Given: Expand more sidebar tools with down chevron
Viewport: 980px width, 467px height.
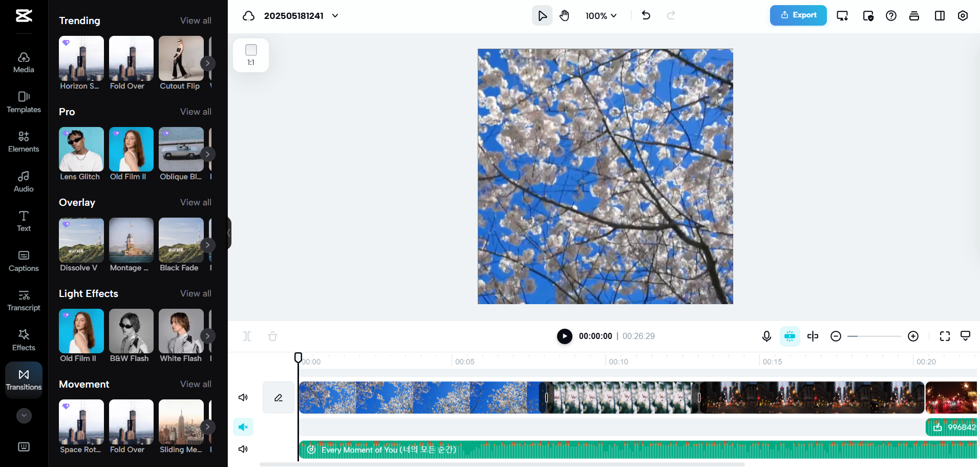Looking at the screenshot, I should point(24,416).
